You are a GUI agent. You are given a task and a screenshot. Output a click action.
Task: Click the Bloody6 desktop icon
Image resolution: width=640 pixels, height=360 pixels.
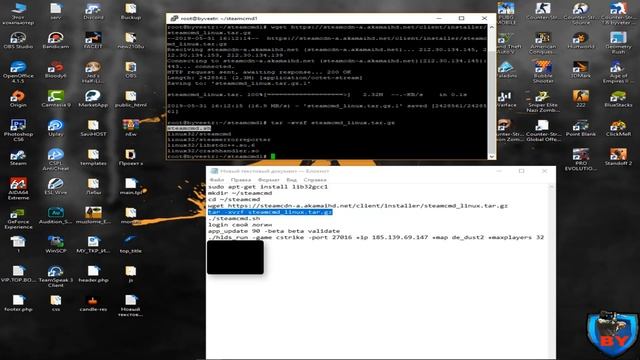pos(56,70)
